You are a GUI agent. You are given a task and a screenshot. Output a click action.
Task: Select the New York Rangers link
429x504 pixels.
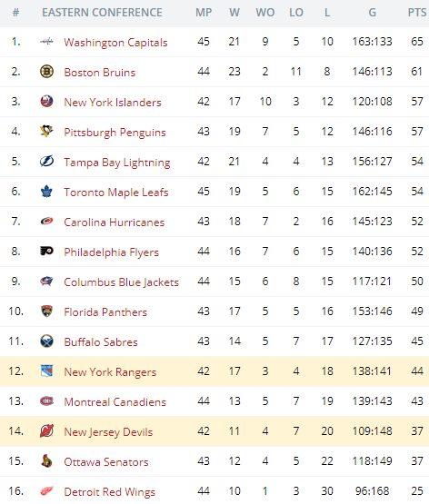coord(110,372)
